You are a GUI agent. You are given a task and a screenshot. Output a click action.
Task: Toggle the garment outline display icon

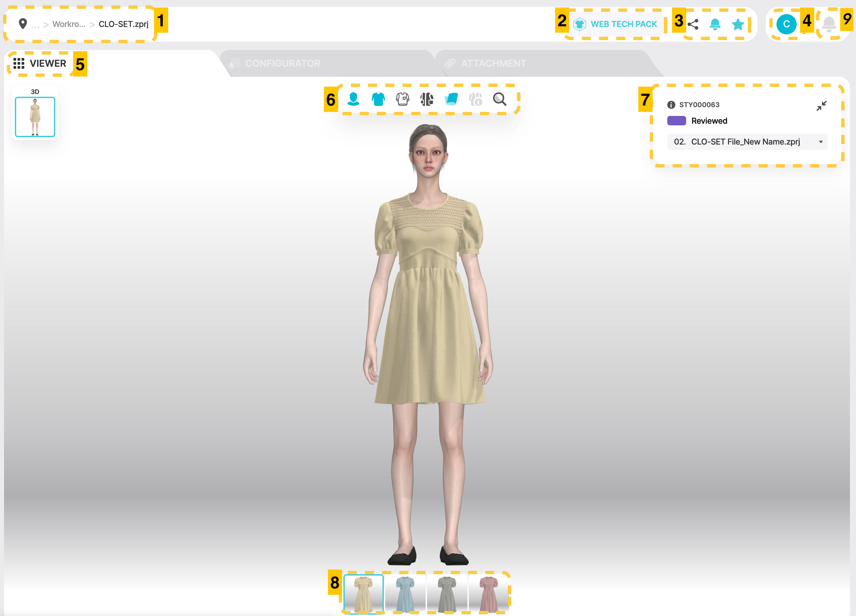pyautogui.click(x=402, y=99)
